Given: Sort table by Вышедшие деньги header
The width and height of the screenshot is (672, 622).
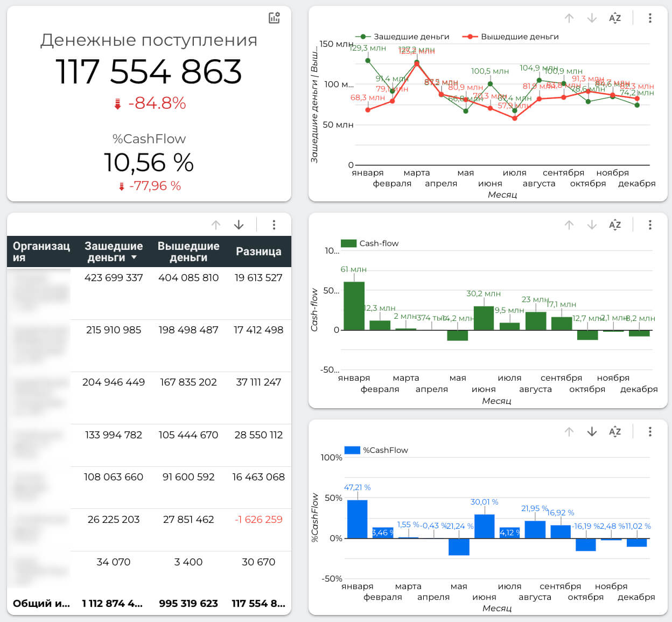Looking at the screenshot, I should click(188, 251).
